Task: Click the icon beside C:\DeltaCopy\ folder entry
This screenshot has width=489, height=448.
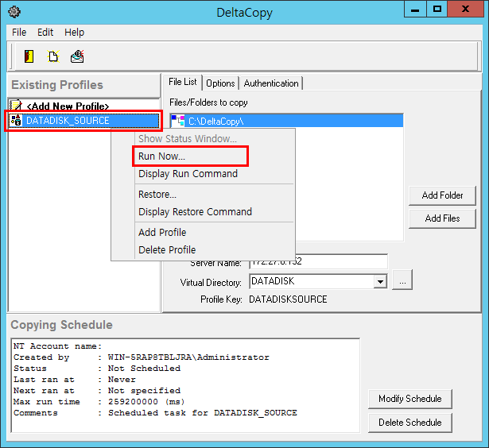Action: pyautogui.click(x=178, y=121)
